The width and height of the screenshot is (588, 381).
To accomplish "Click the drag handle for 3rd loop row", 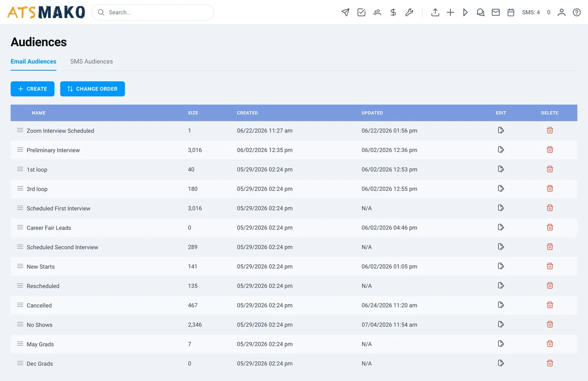I will click(x=20, y=188).
